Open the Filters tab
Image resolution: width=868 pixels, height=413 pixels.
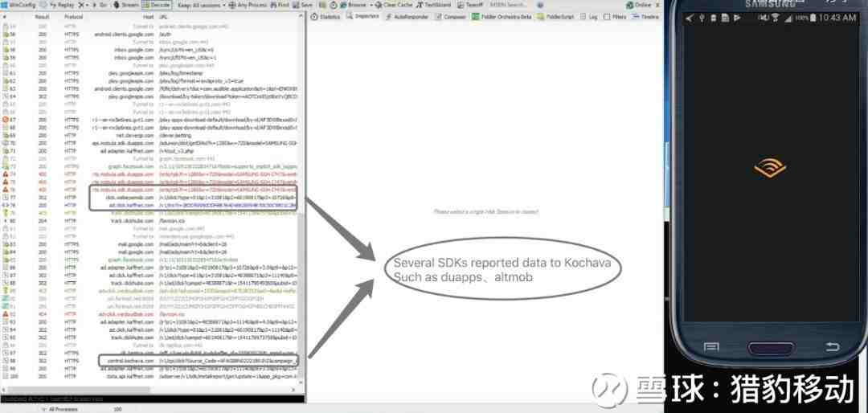pyautogui.click(x=615, y=17)
